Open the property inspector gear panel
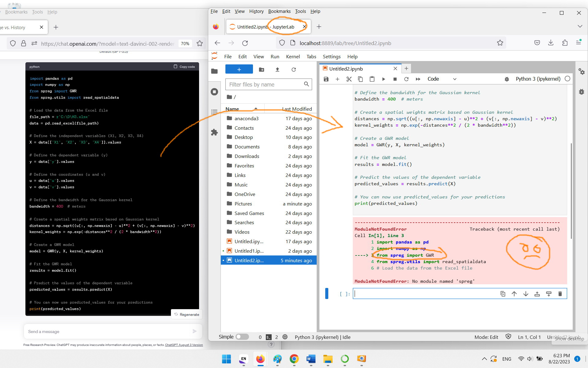The height and width of the screenshot is (368, 588). pyautogui.click(x=582, y=71)
